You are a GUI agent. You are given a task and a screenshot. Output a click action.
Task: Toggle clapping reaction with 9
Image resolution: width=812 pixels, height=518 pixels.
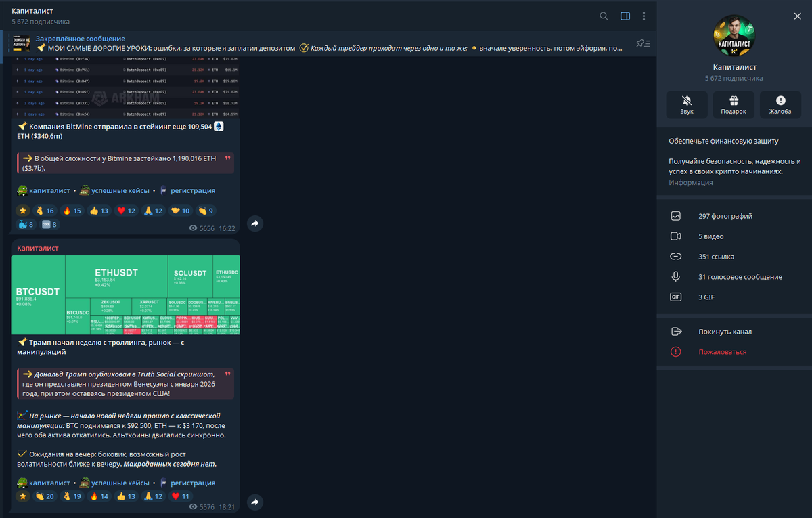pos(206,211)
